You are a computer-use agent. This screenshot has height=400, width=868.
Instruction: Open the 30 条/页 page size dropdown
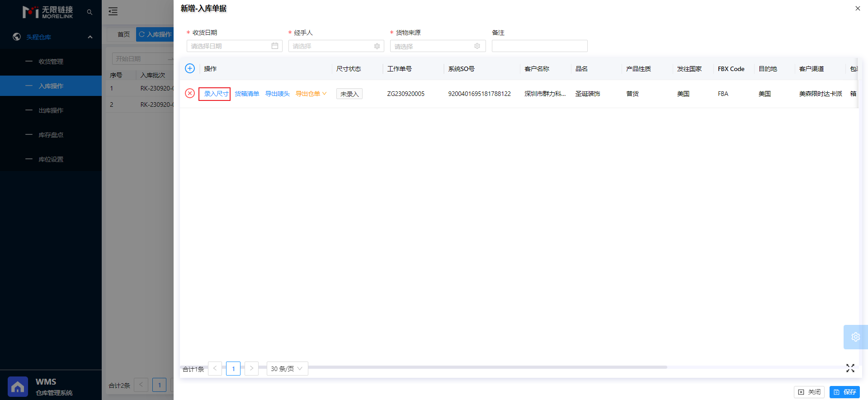click(x=287, y=368)
